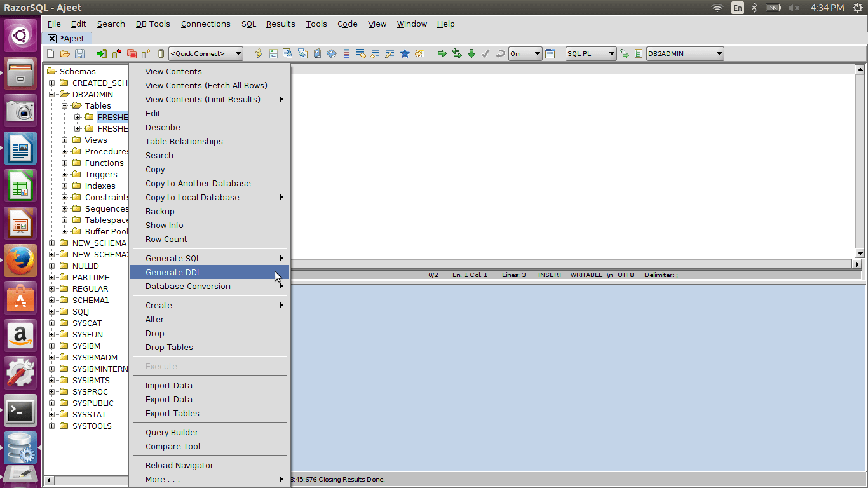Click the editor horizontal scrollbar right arrow
This screenshot has height=488, width=868.
[857, 264]
